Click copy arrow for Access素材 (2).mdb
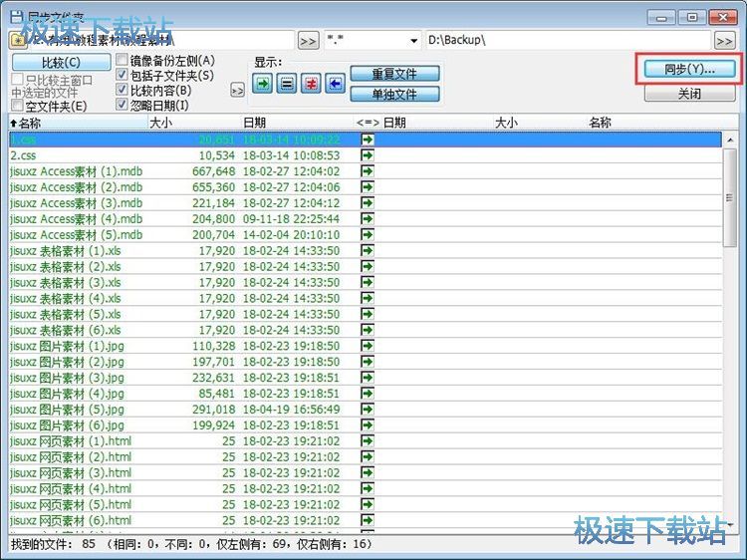This screenshot has width=747, height=560. point(368,187)
